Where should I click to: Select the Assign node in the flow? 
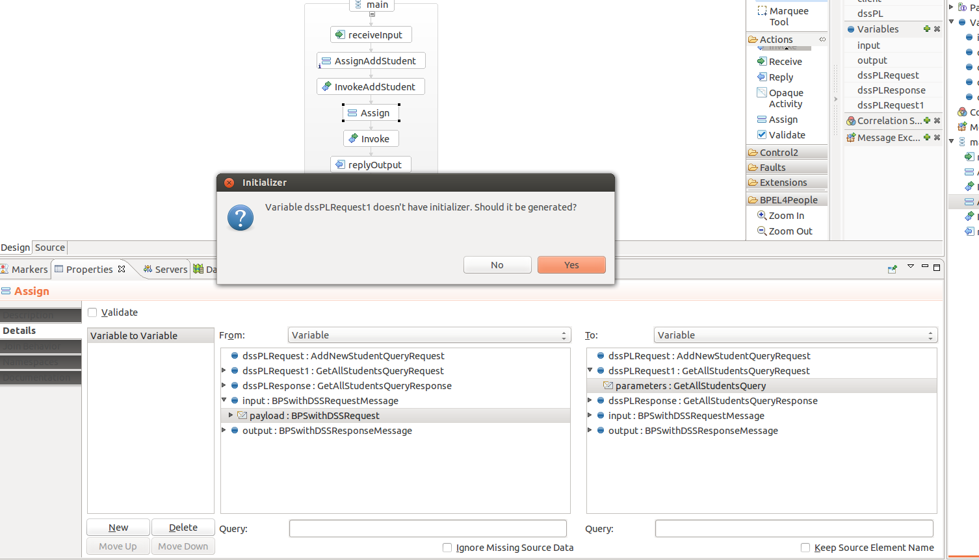371,113
